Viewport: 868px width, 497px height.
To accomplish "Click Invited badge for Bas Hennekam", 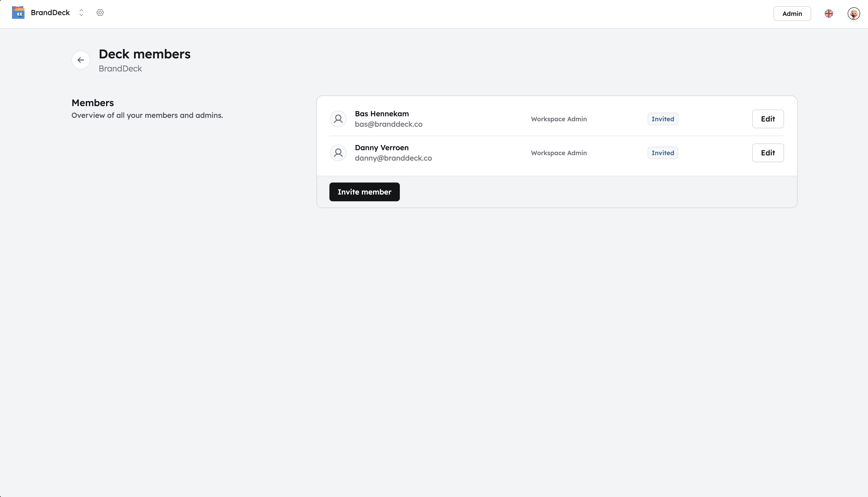I will tap(662, 119).
